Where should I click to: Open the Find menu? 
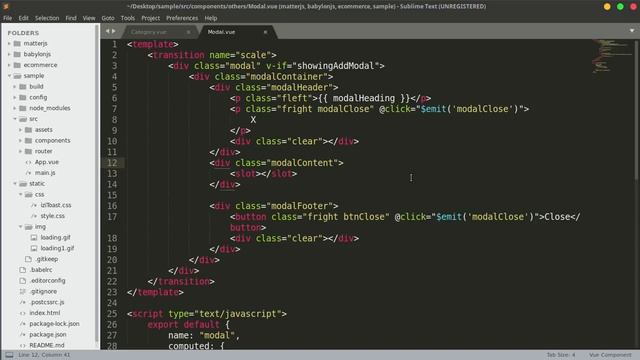click(71, 18)
